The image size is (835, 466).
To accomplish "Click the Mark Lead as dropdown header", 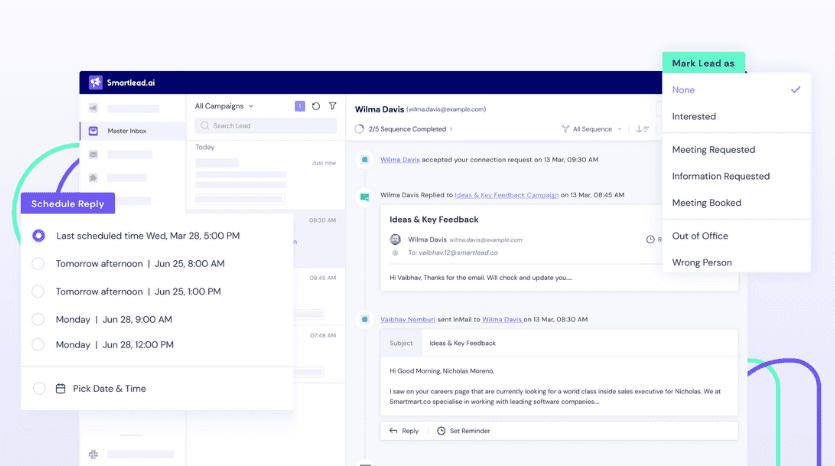I will 703,63.
